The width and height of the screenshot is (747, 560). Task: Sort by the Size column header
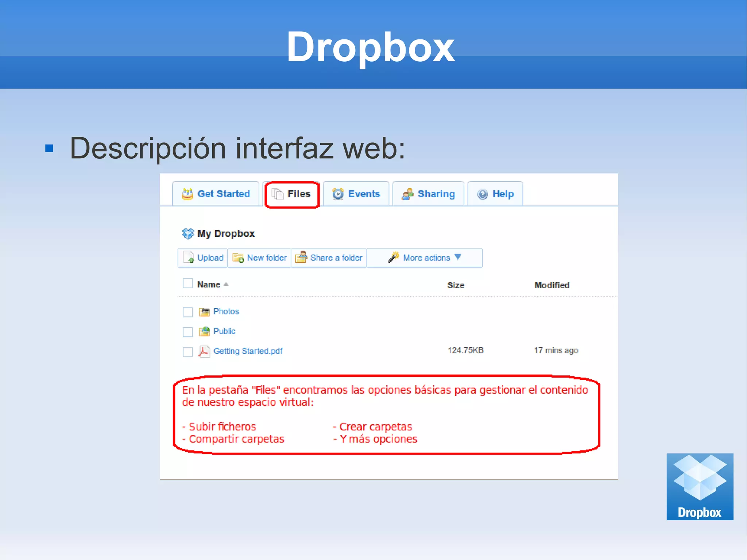[456, 285]
